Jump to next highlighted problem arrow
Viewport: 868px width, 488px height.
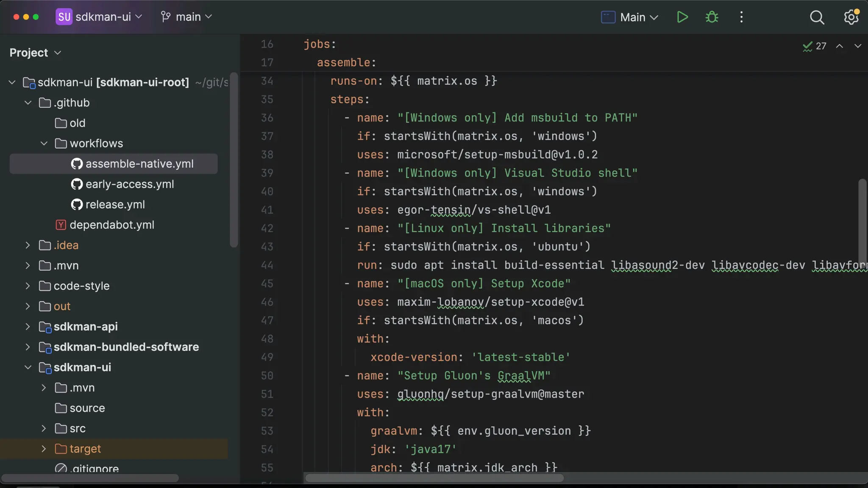point(857,46)
